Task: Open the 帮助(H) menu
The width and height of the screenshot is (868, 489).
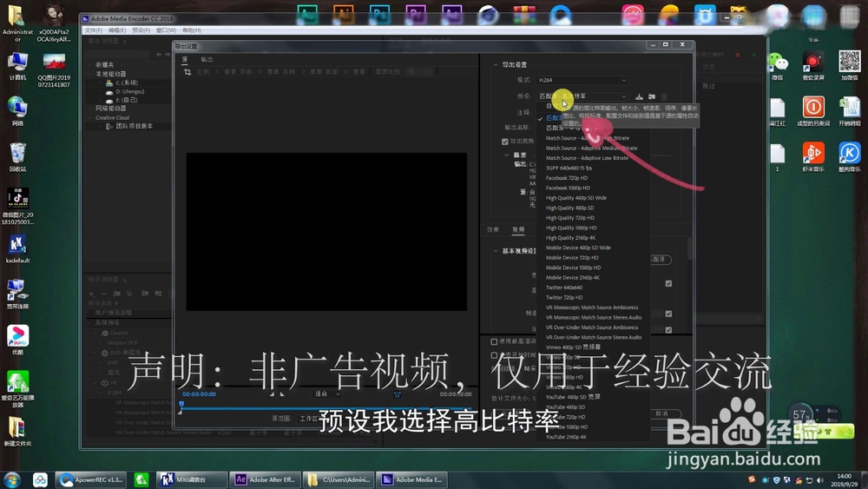Action: 192,30
